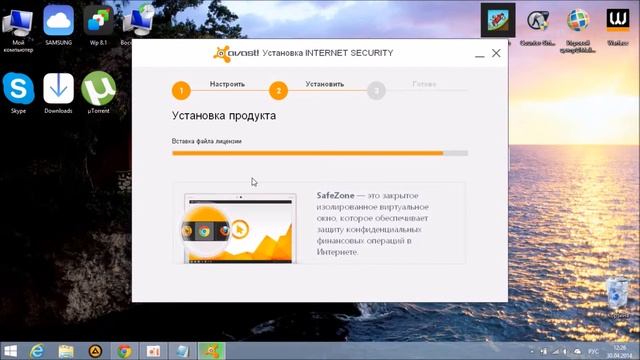This screenshot has height=360, width=640.
Task: Open File Explorer from the taskbar
Action: coord(66,351)
